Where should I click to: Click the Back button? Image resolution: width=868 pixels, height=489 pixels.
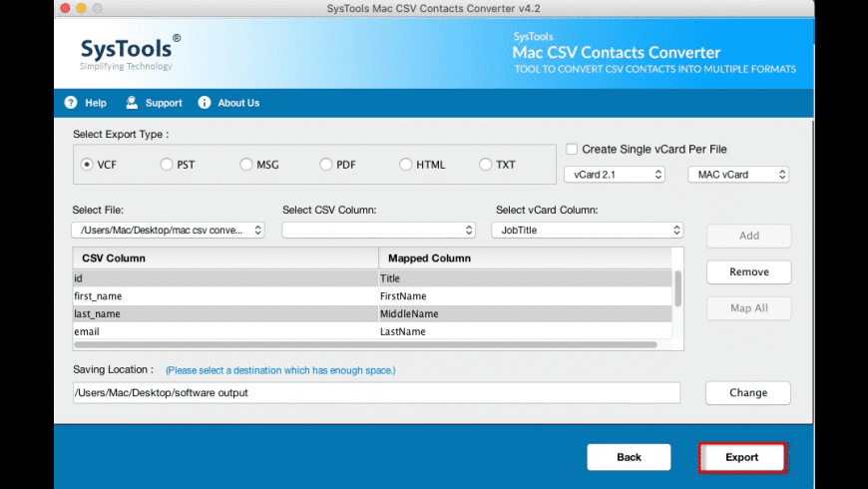click(x=629, y=457)
